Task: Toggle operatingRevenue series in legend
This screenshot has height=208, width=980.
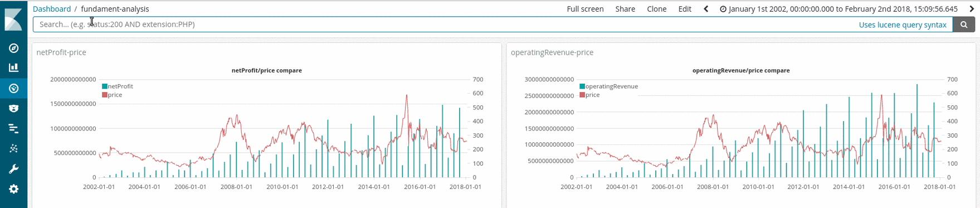Action: [x=608, y=86]
